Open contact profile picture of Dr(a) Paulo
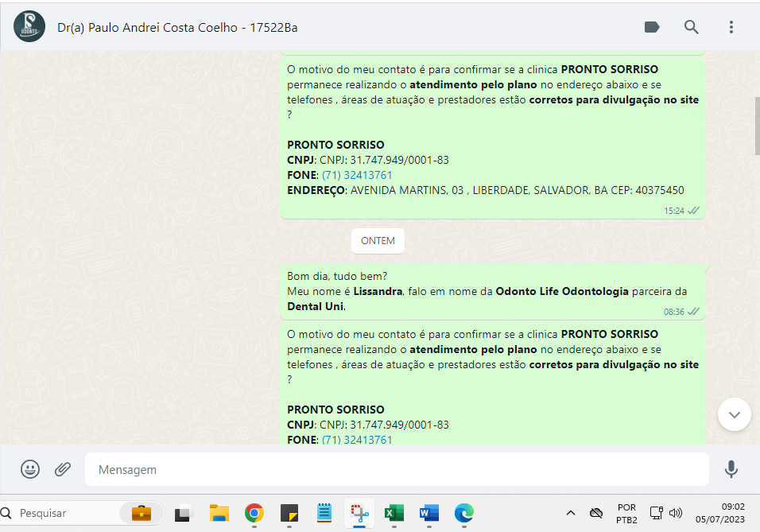Screen dimensions: 760x532 coord(29,27)
